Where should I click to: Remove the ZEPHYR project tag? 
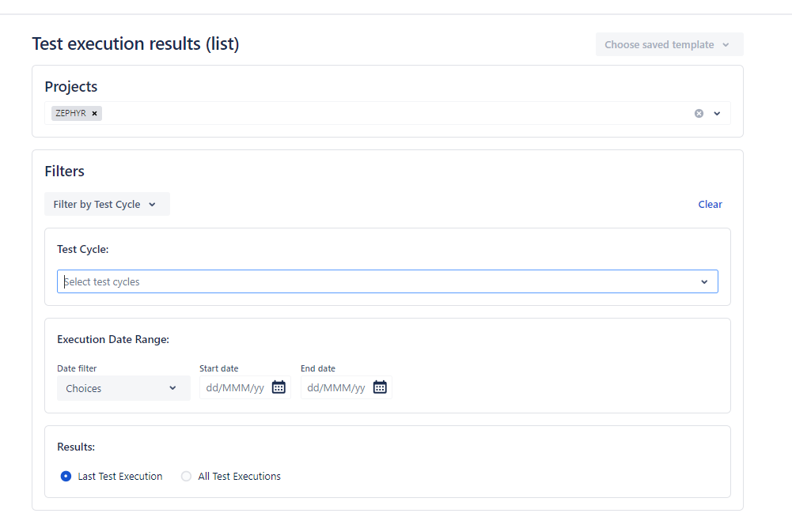click(94, 113)
